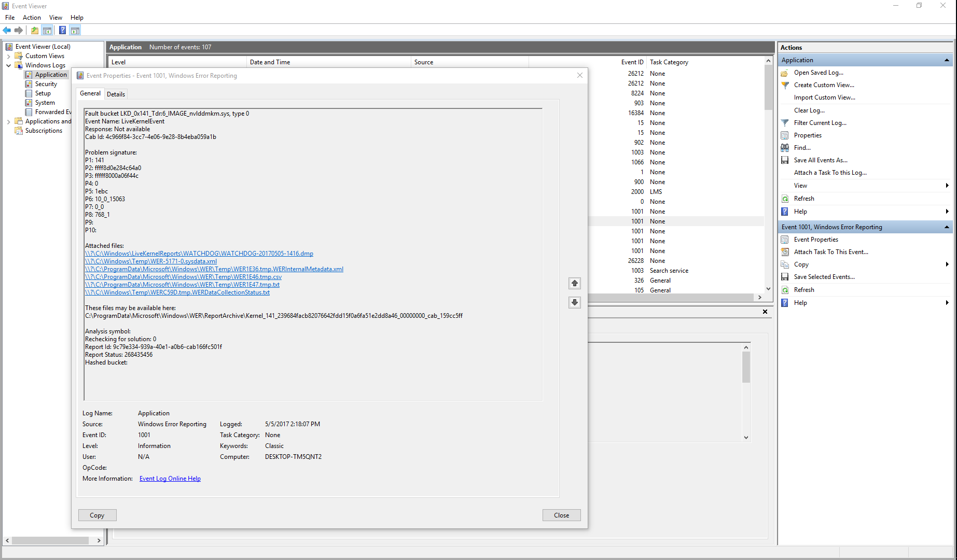Select the Setup log in tree
This screenshot has height=560, width=957.
[x=43, y=93]
